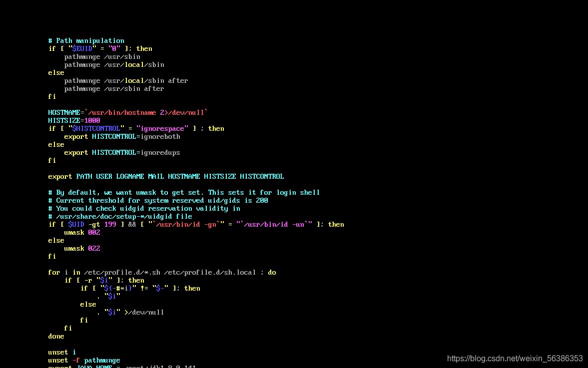Click the '# /usr/share/doc/setup-*/uidgid file' comment

pyautogui.click(x=120, y=217)
